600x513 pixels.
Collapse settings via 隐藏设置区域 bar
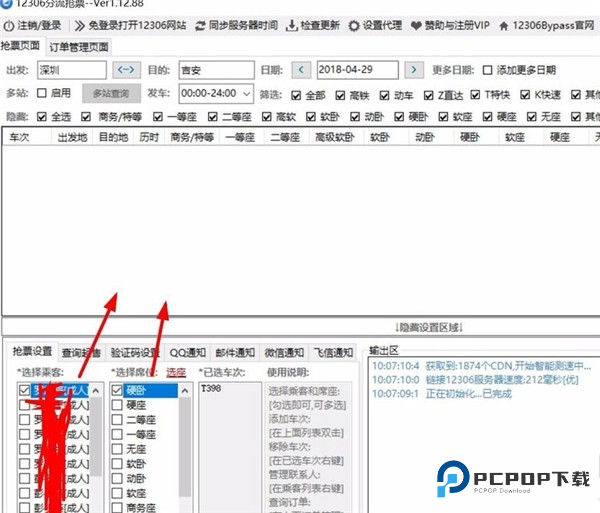429,327
